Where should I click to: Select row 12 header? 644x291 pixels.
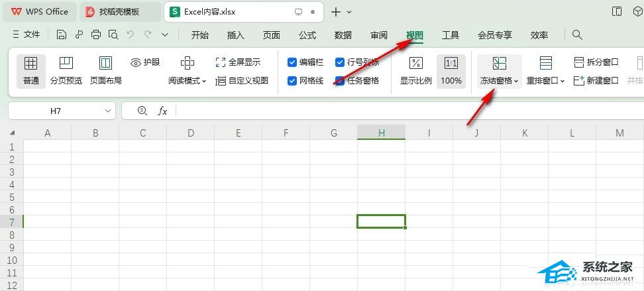point(11,285)
